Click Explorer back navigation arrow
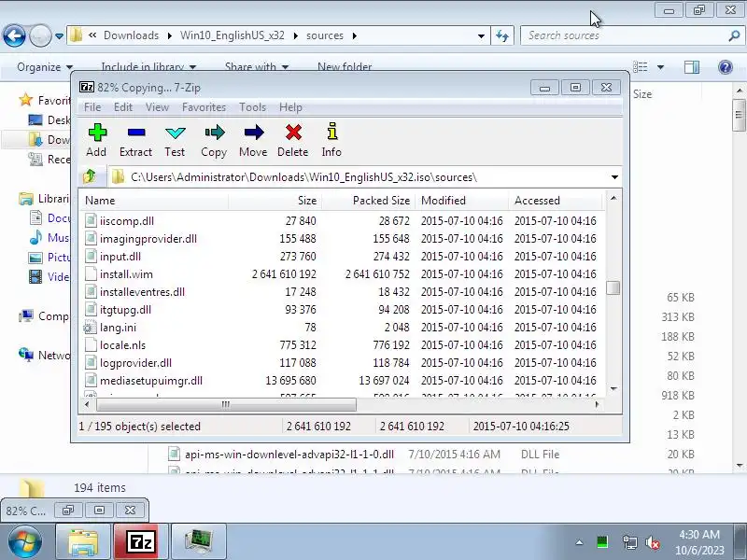747x560 pixels. pos(14,35)
